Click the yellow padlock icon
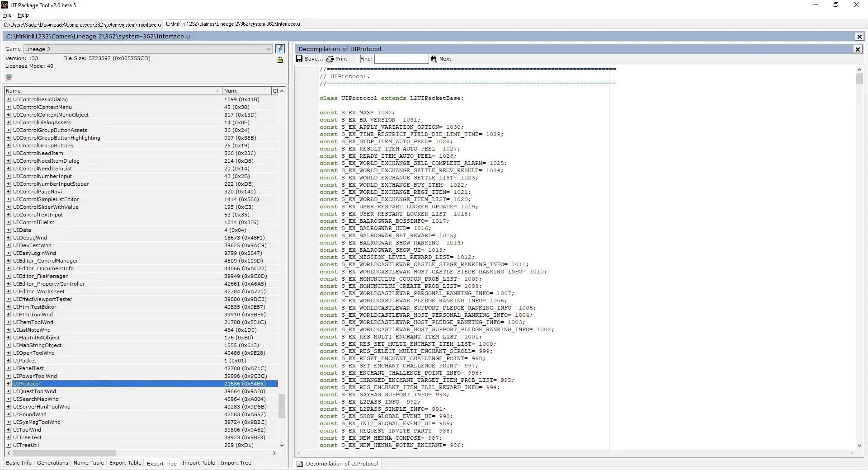 [280, 60]
